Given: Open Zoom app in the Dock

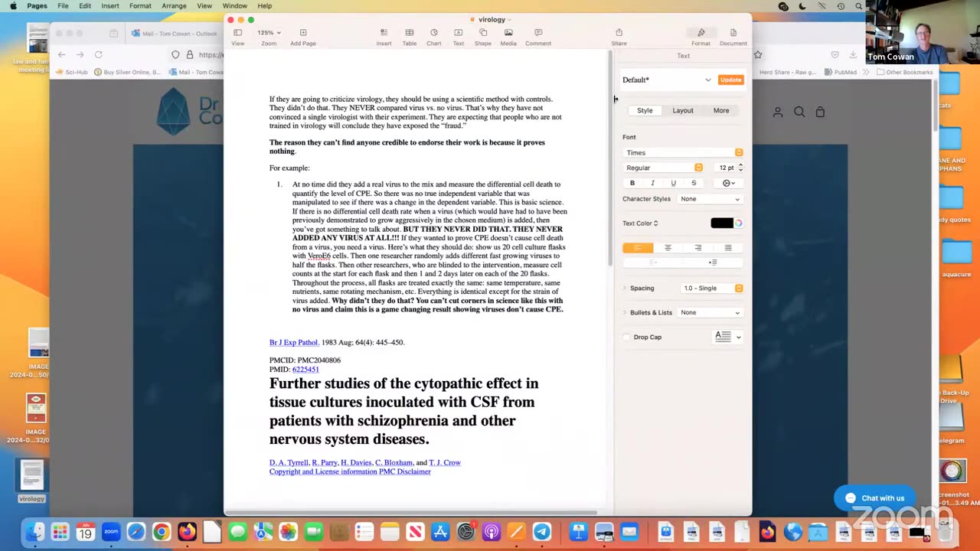Looking at the screenshot, I should (111, 532).
